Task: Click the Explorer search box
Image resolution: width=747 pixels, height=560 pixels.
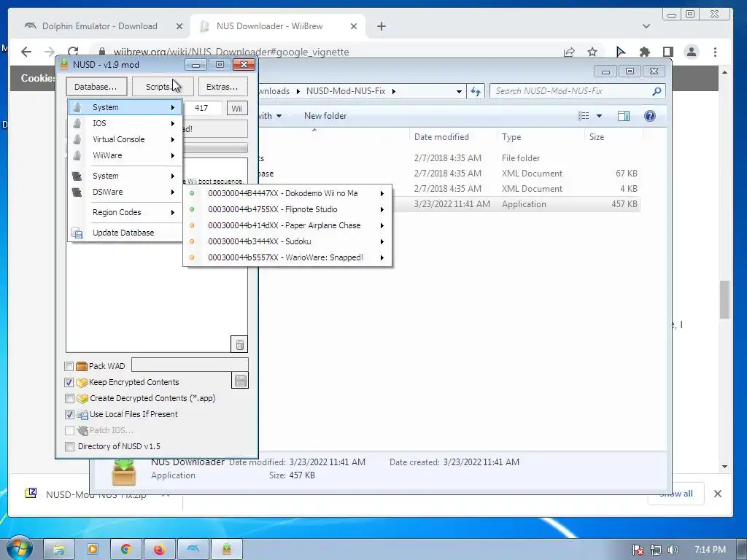Action: [x=578, y=91]
